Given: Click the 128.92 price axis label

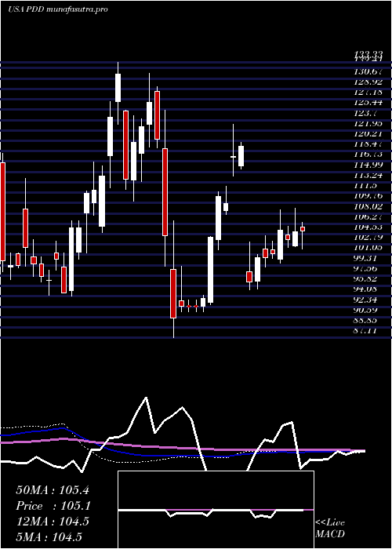Looking at the screenshot, I should click(368, 82).
